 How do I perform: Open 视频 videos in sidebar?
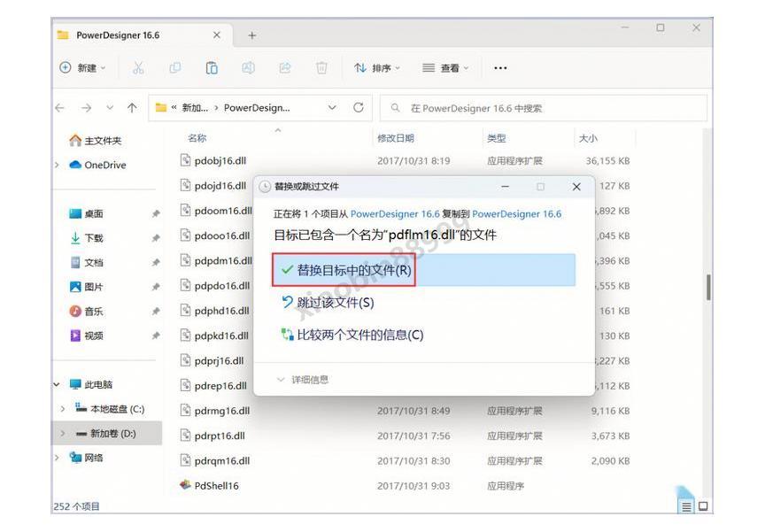point(87,335)
